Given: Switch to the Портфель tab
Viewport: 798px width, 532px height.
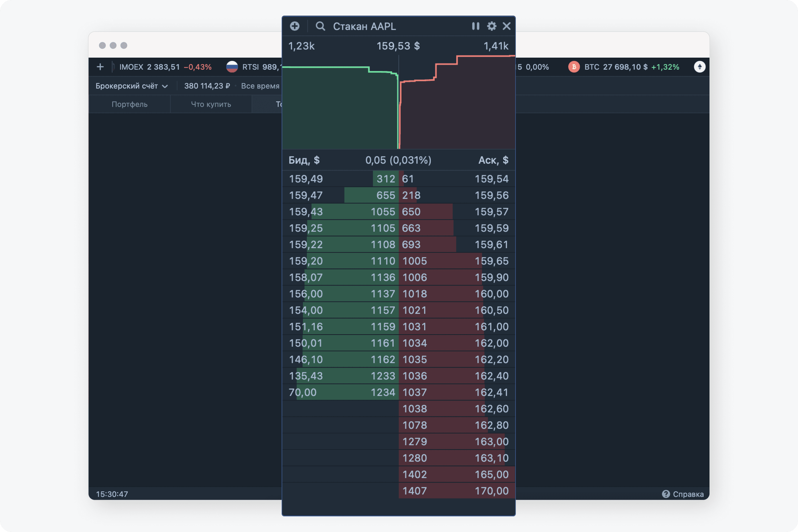Looking at the screenshot, I should click(130, 104).
